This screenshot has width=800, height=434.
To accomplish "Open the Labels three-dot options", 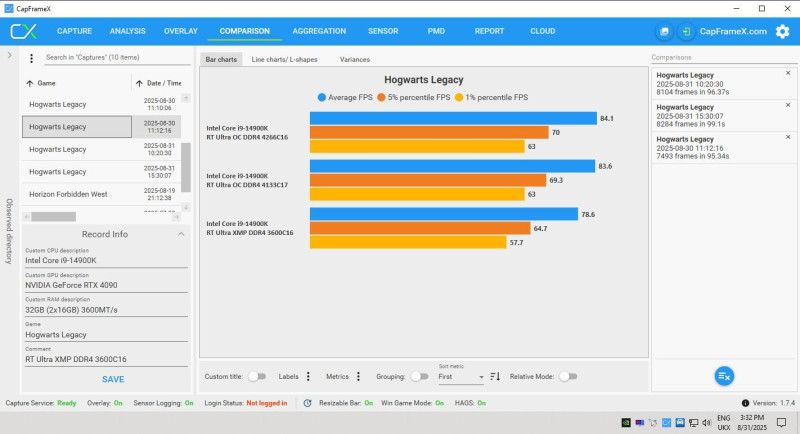I will pyautogui.click(x=308, y=376).
